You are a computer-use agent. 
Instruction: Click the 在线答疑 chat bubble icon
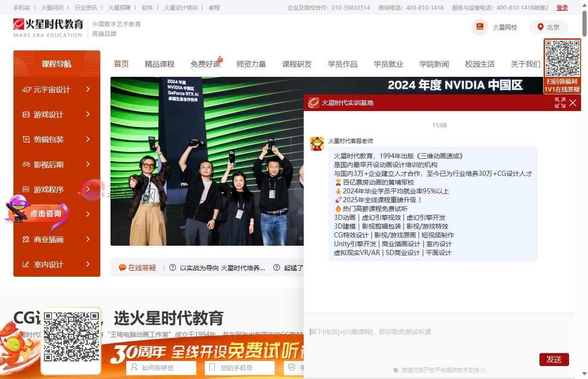[122, 267]
